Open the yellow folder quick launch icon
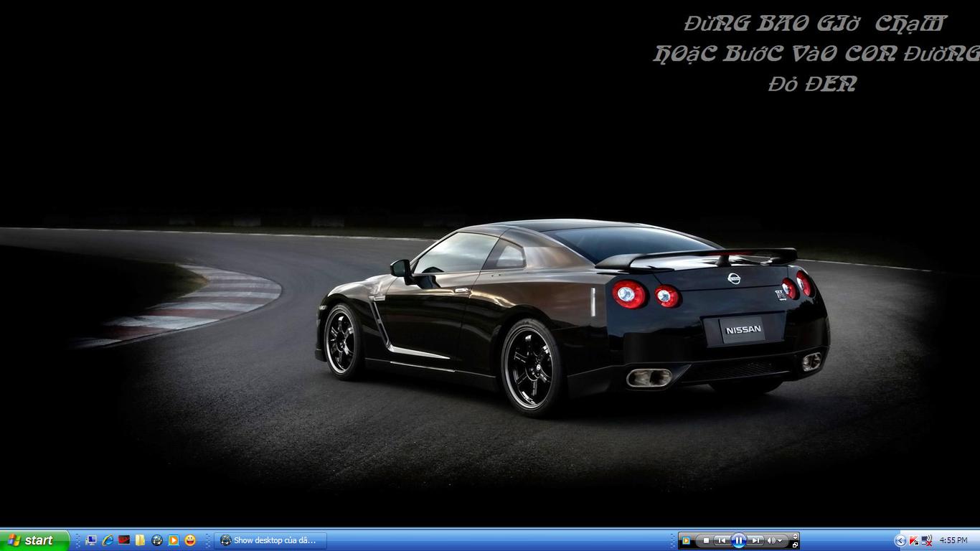The height and width of the screenshot is (551, 980). coord(141,540)
